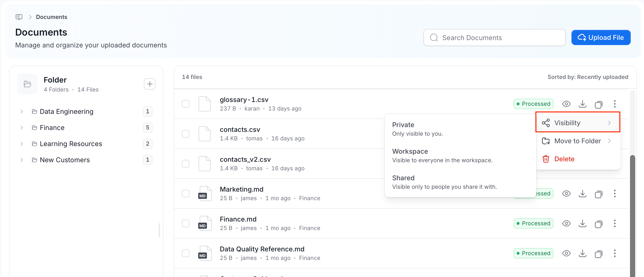Download Marketing.md
Viewport: 644px width, 277px height.
tap(583, 194)
